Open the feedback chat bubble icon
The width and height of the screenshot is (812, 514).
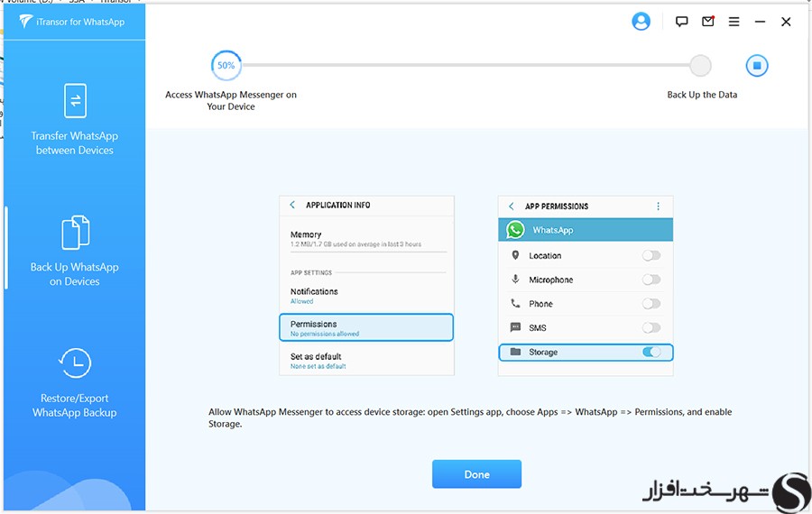click(x=681, y=22)
